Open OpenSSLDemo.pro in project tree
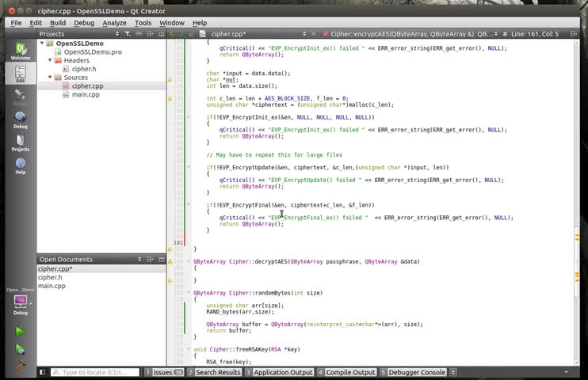The image size is (588, 380). 93,51
